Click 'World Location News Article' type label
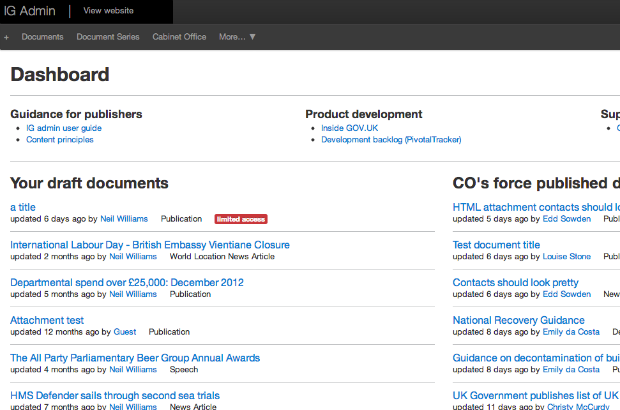This screenshot has height=410, width=620. pos(222,256)
